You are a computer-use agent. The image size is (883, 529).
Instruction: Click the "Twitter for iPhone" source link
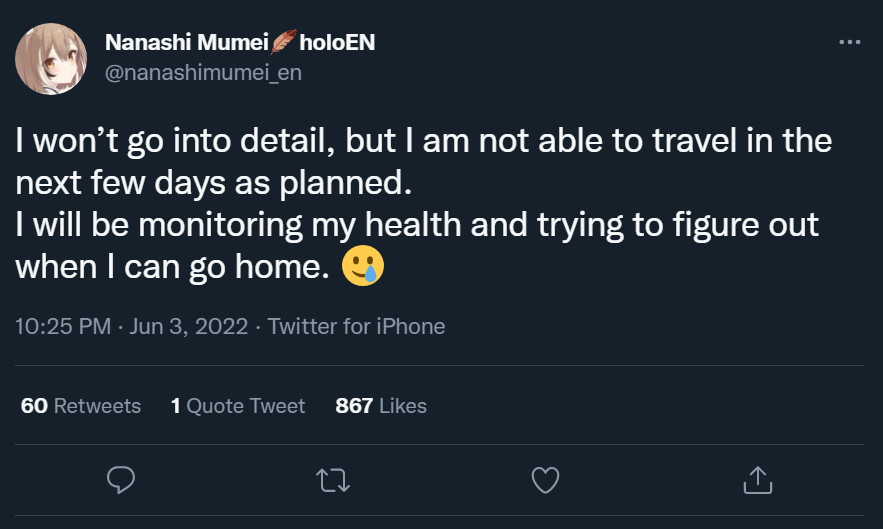(357, 326)
